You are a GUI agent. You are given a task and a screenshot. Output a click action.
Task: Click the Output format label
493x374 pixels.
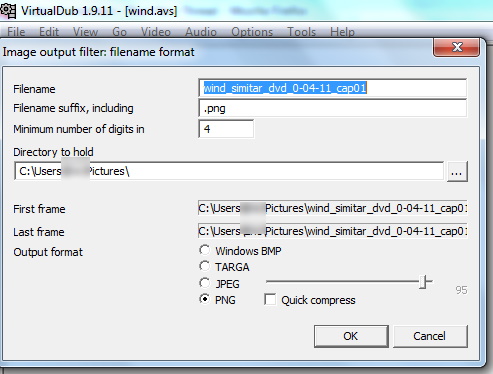tap(48, 252)
